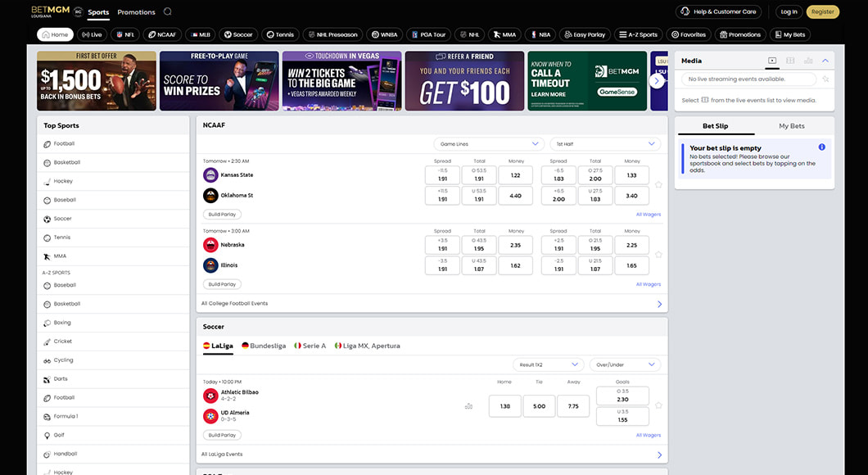Select the Live navigation pill
The width and height of the screenshot is (868, 475).
(92, 34)
